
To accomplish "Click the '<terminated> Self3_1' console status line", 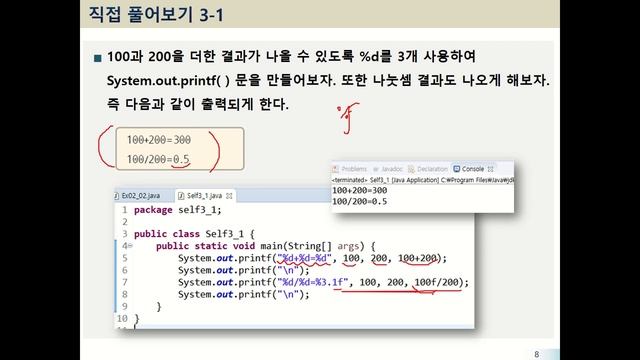I will pyautogui.click(x=422, y=180).
